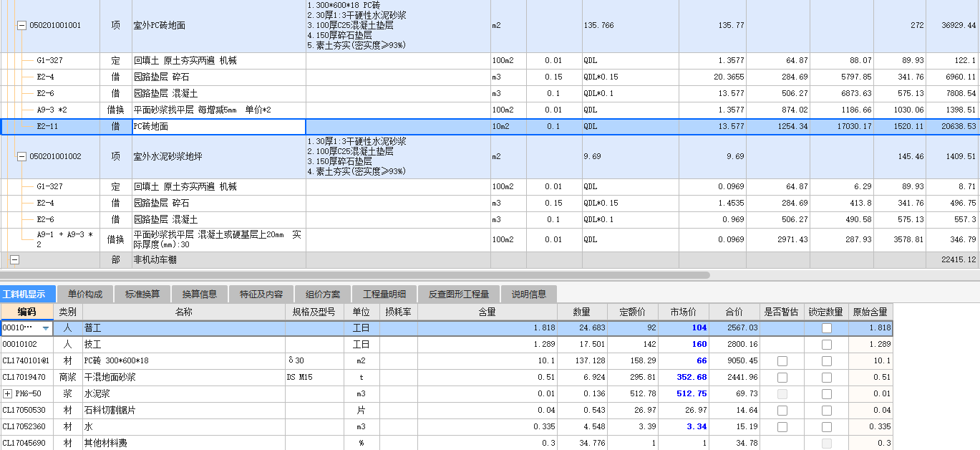Click the 类别 column header
Image resolution: width=980 pixels, height=450 pixels.
click(67, 312)
